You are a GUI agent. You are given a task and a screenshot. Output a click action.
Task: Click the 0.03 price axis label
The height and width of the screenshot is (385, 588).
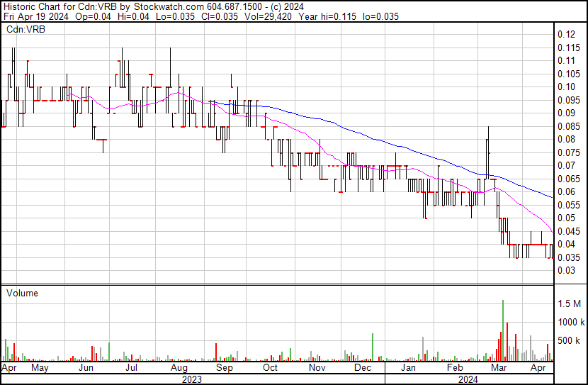coord(566,270)
